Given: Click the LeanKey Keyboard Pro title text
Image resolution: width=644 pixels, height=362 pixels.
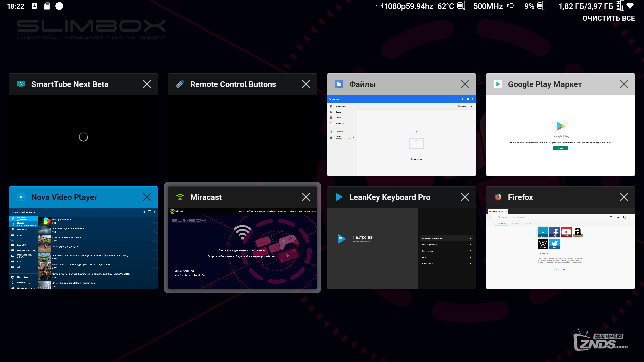Looking at the screenshot, I should pos(390,197).
